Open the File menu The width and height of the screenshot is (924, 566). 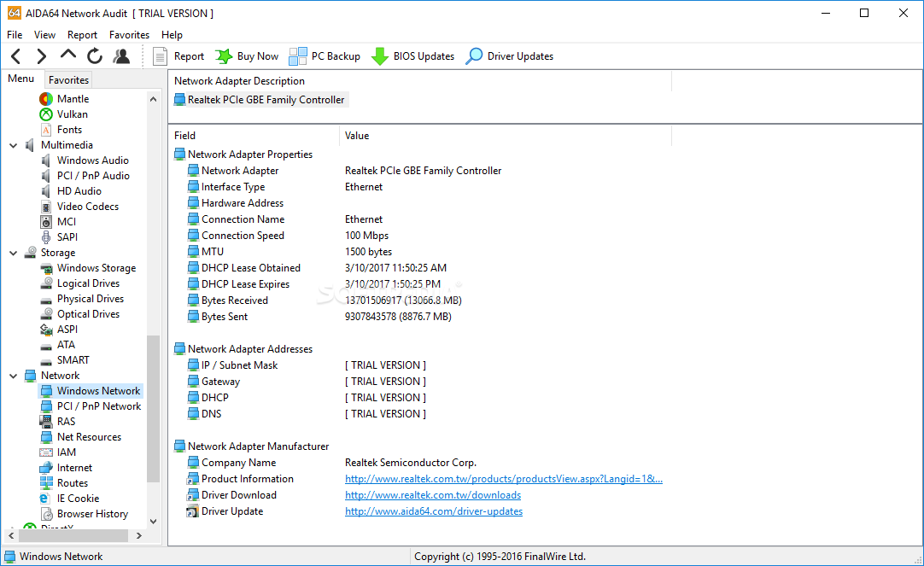coord(15,35)
